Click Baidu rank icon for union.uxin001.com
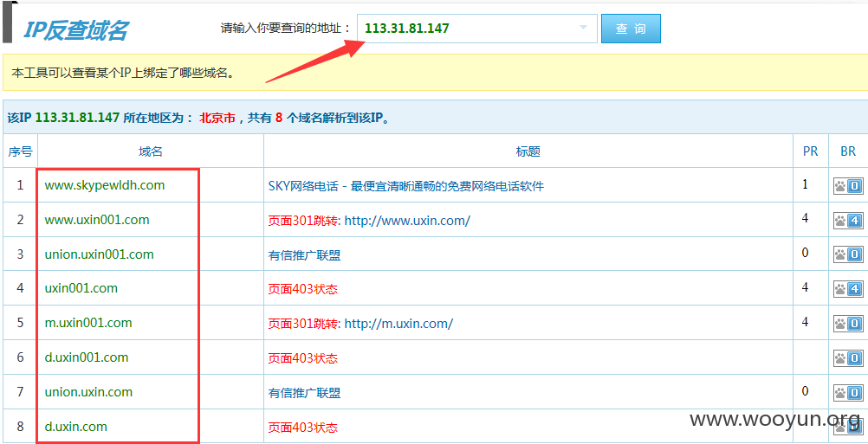The image size is (868, 444). click(848, 255)
